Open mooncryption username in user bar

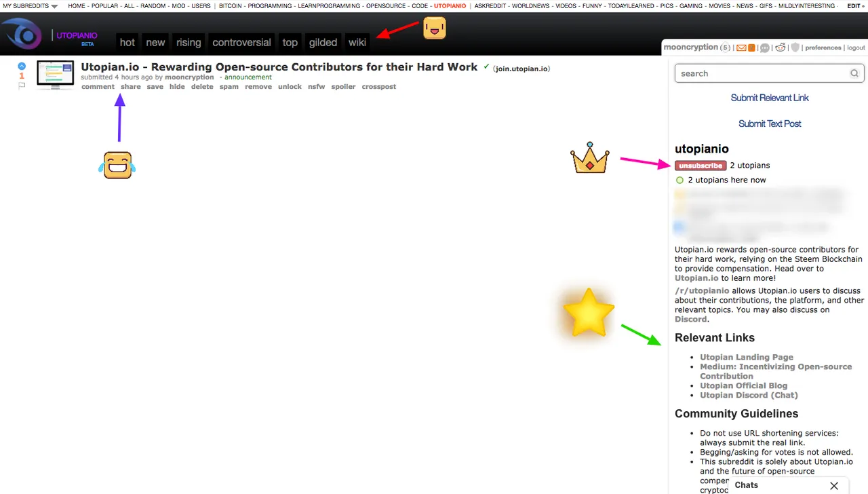pyautogui.click(x=690, y=47)
